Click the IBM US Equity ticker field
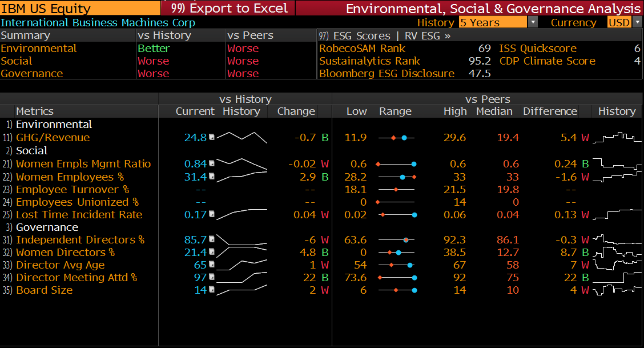This screenshot has height=348, width=644. point(80,8)
